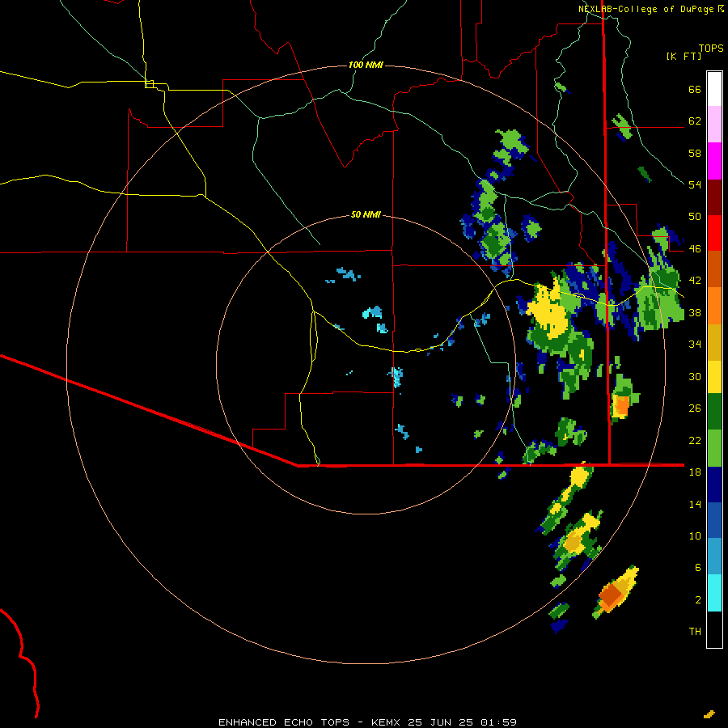Click the white swatch in the tops legend
728x728 pixels.
[714, 89]
